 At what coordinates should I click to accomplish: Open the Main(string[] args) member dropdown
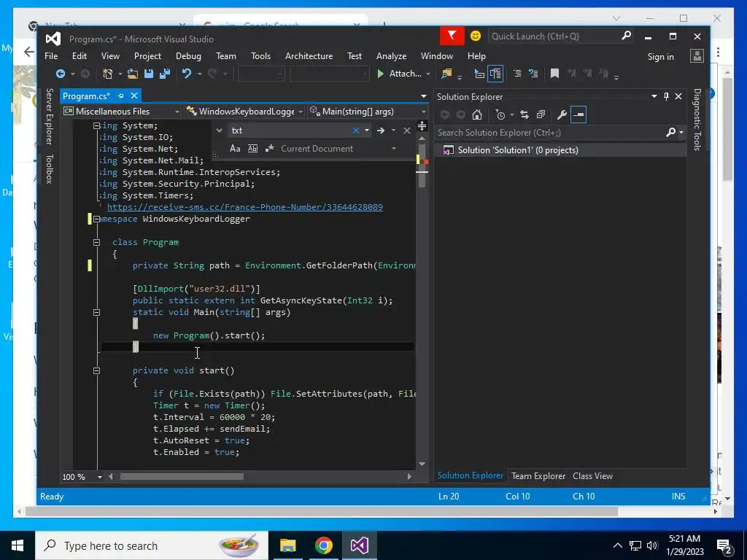424,112
